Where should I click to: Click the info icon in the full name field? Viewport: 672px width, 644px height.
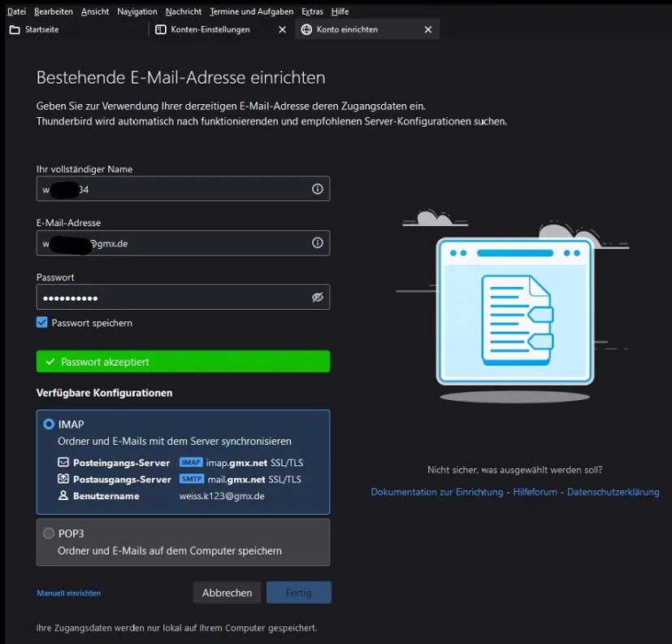(x=317, y=189)
